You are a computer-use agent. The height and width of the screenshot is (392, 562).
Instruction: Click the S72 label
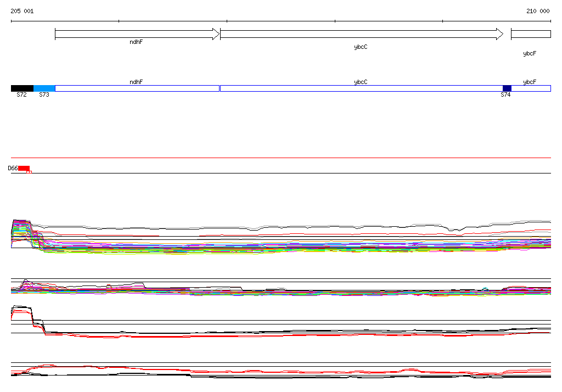point(21,94)
